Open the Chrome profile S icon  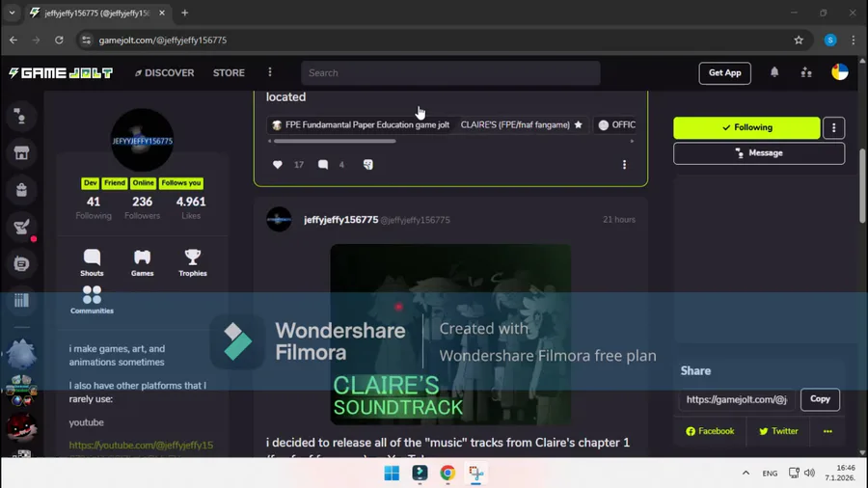click(830, 40)
